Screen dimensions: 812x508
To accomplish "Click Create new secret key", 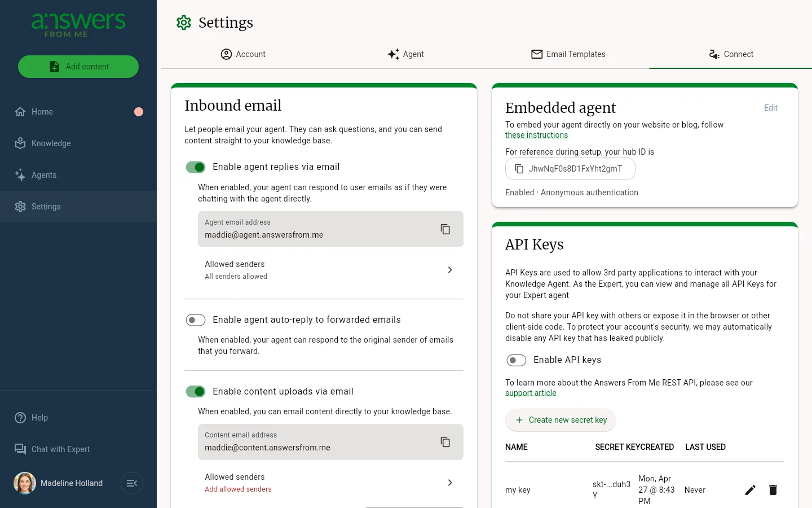I will click(561, 420).
